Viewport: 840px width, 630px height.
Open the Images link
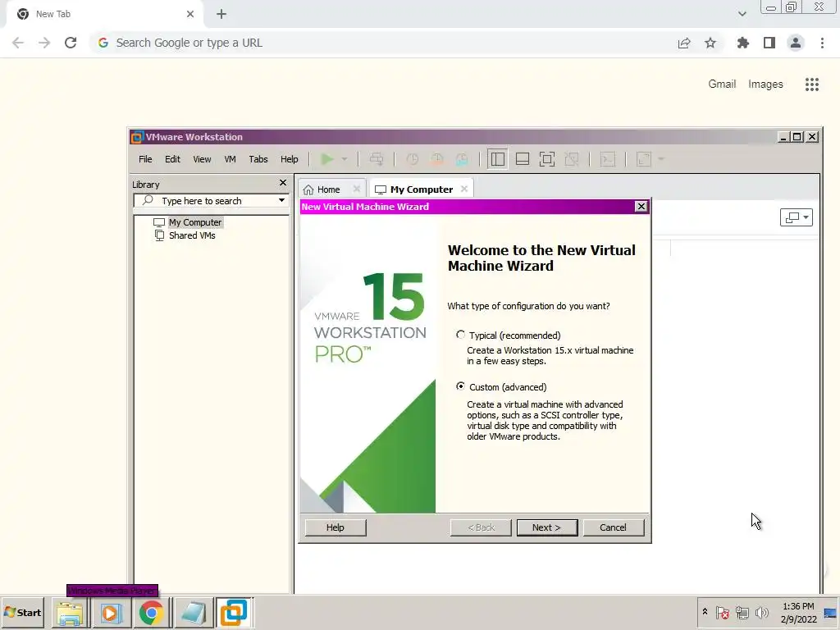pyautogui.click(x=765, y=84)
